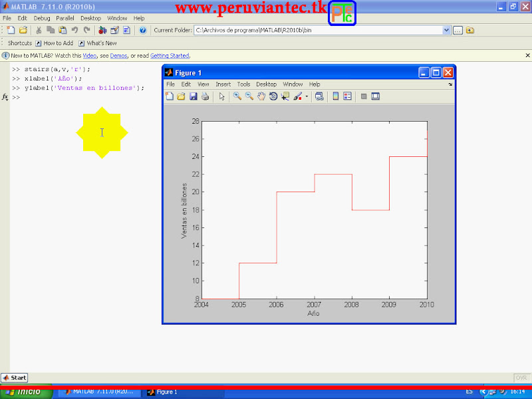This screenshot has height=399, width=532.
Task: Toggle the Brush data tool
Action: tap(297, 96)
